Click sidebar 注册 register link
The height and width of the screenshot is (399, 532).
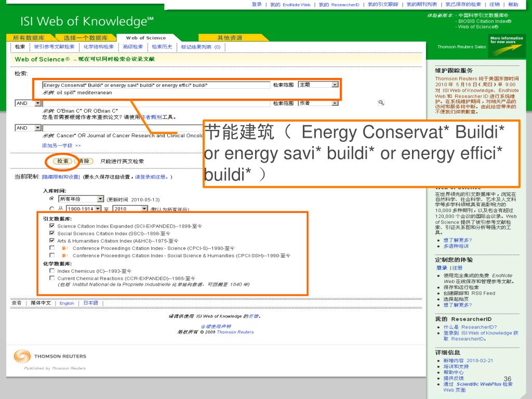(457, 268)
